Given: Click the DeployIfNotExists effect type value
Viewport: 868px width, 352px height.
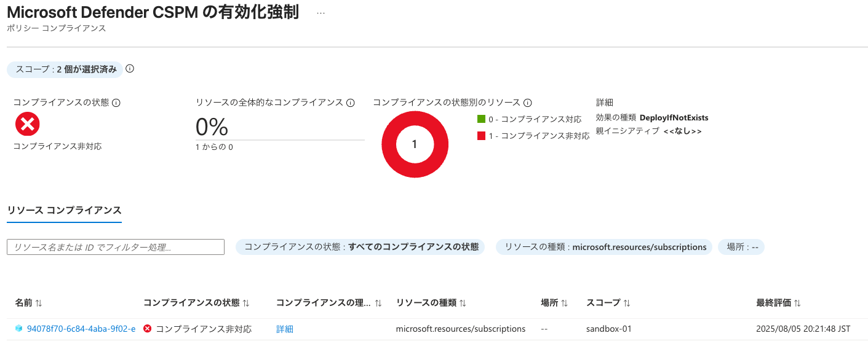Looking at the screenshot, I should pyautogui.click(x=674, y=117).
